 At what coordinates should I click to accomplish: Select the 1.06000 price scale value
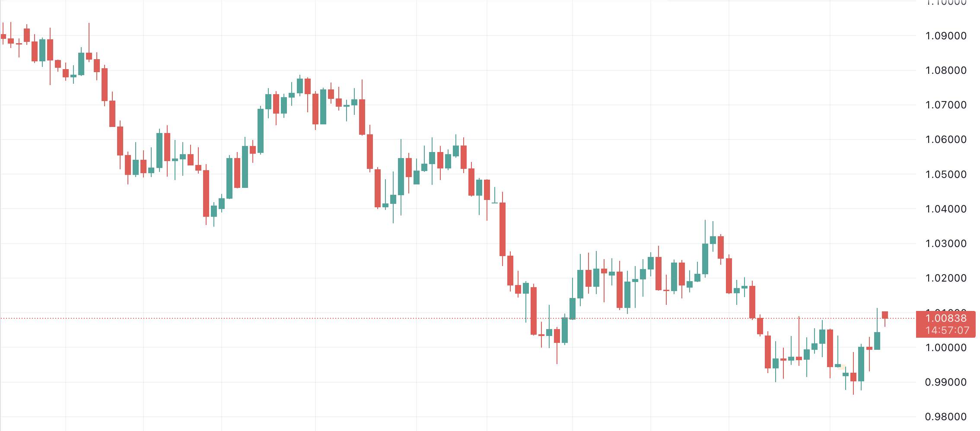click(945, 139)
